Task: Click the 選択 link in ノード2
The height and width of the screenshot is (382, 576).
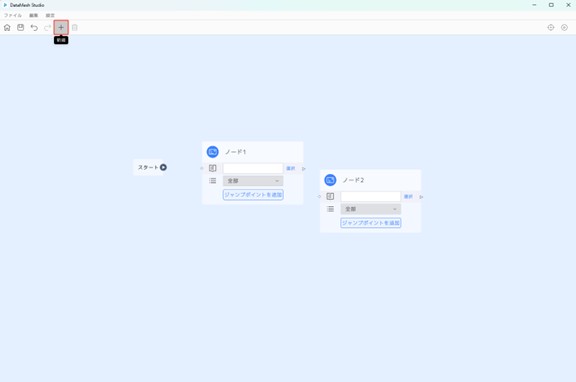Action: pos(408,197)
